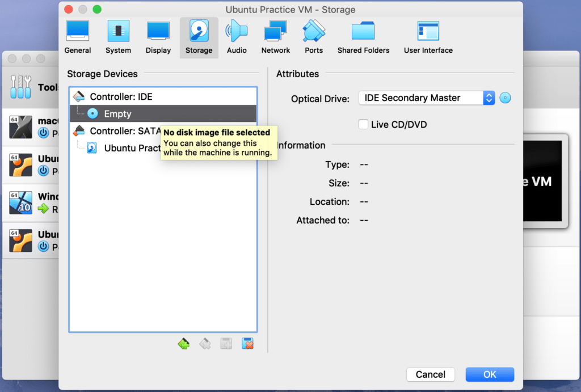
Task: Select the Controller: IDE tree row
Action: coord(163,96)
